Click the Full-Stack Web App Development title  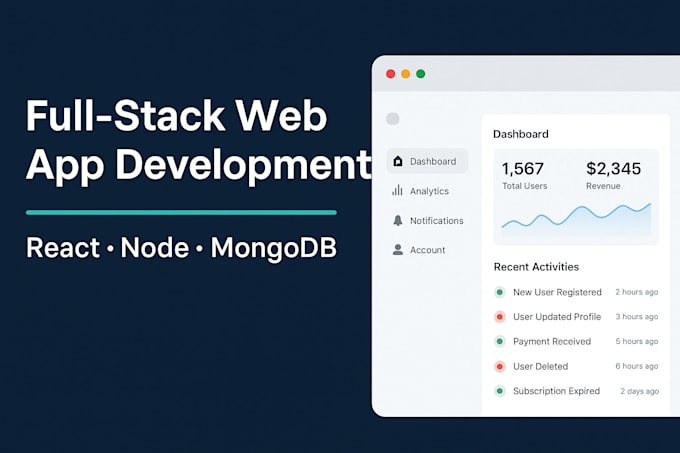coord(199,141)
